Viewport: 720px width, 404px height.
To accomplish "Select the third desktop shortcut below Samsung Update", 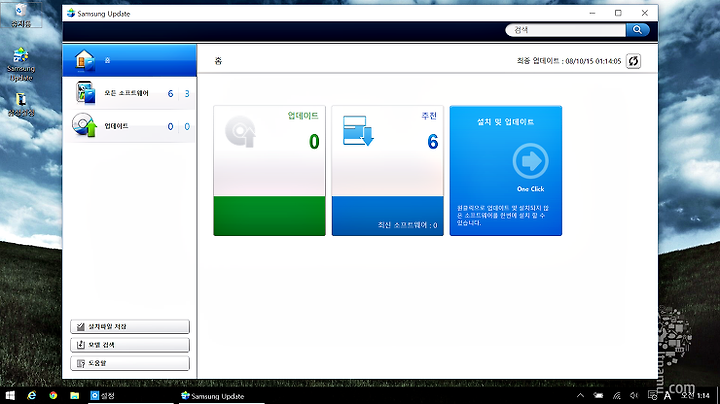I will [x=21, y=105].
